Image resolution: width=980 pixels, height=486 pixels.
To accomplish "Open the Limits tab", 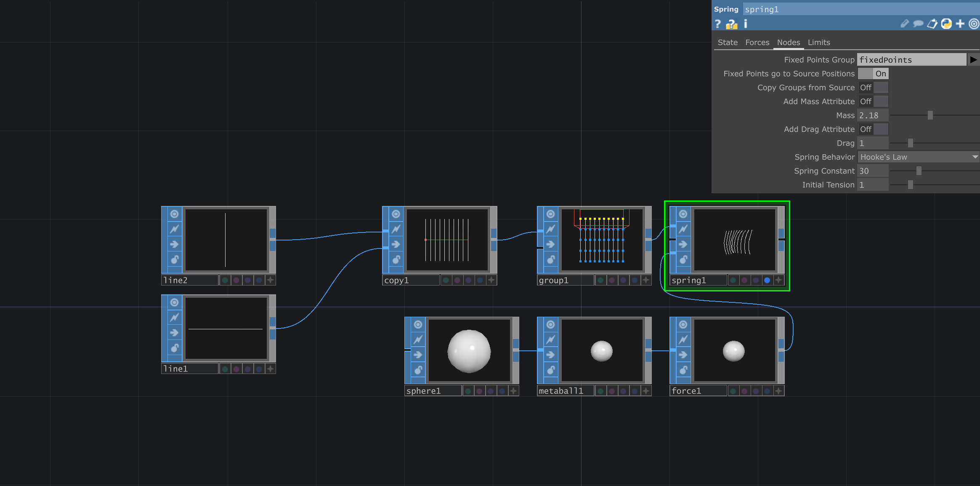I will [818, 43].
